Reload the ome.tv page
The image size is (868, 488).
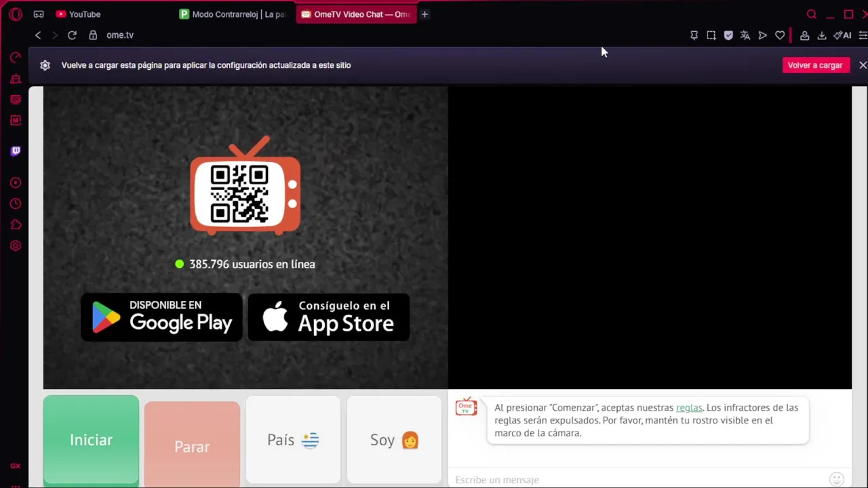[x=72, y=35]
